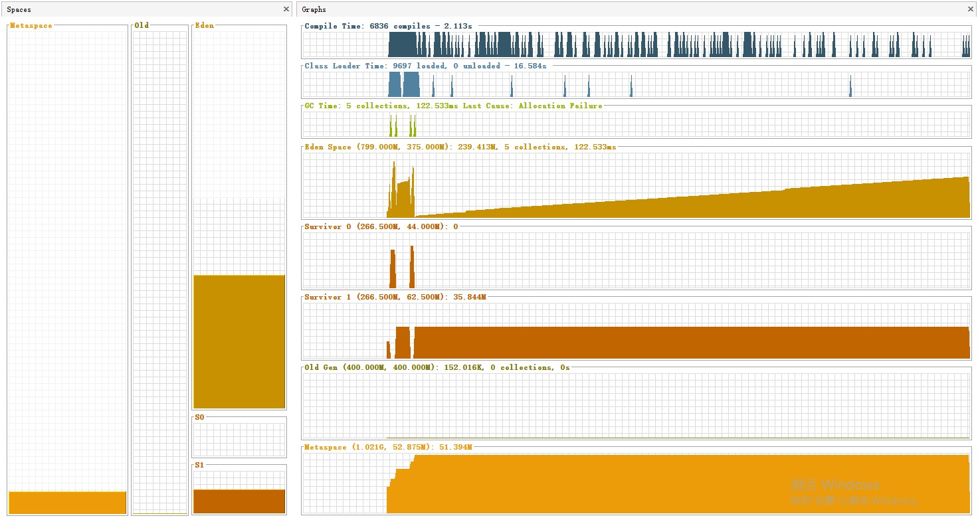Image resolution: width=980 pixels, height=518 pixels.
Task: Click the 'Eden' label in Spaces panel
Action: [205, 25]
